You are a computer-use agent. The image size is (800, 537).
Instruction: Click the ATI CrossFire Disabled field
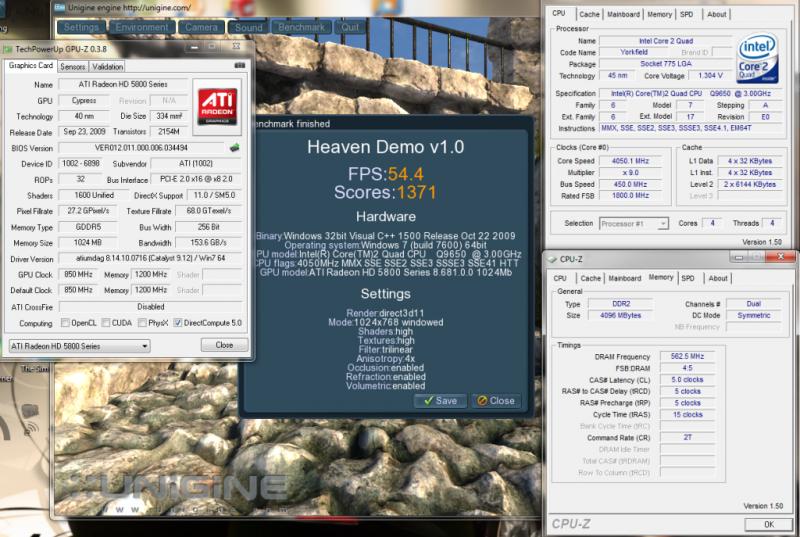point(151,306)
